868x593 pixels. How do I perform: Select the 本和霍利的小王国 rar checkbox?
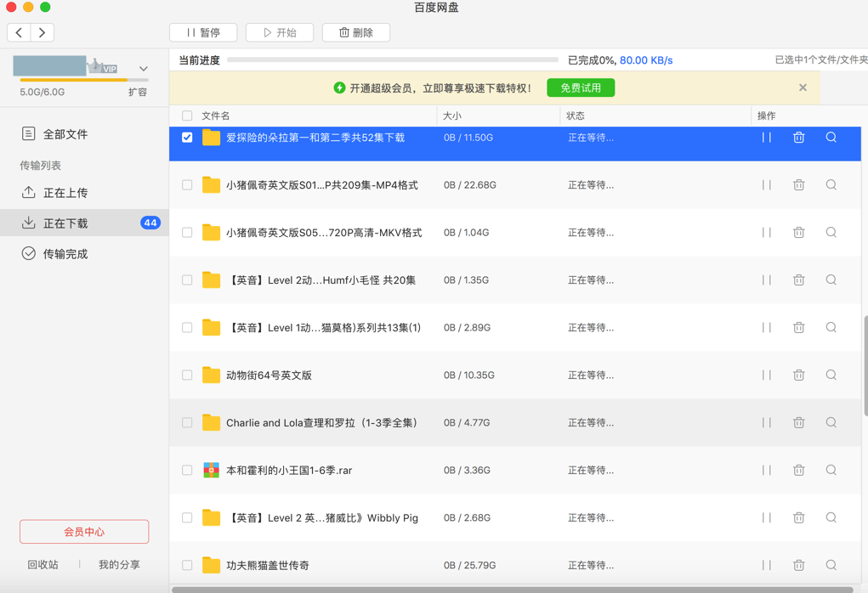(187, 470)
